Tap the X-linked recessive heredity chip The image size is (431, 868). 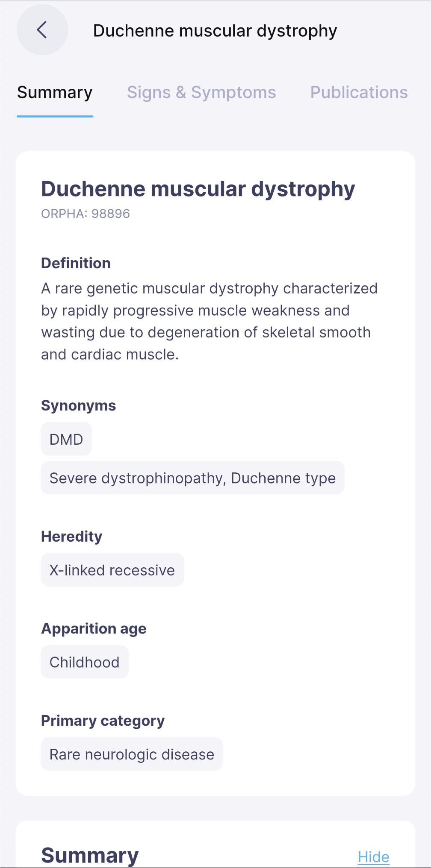pos(112,570)
